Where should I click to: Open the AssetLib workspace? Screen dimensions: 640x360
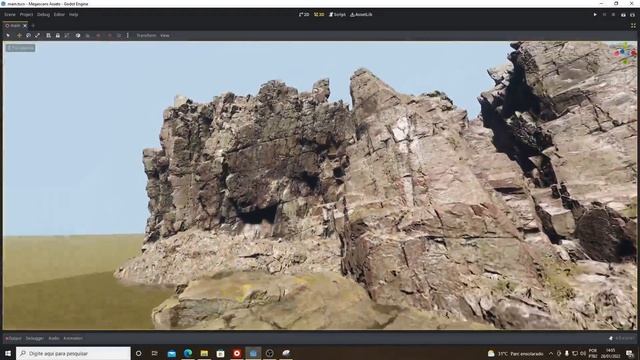coord(361,14)
